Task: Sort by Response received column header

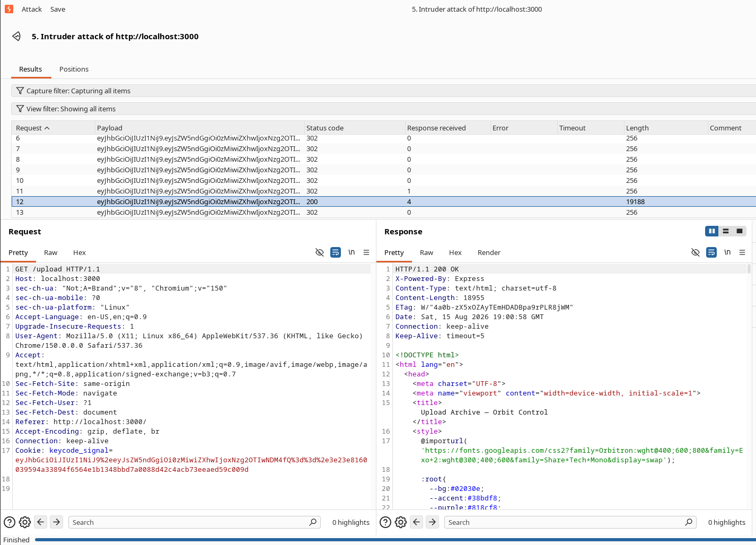Action: [x=447, y=128]
